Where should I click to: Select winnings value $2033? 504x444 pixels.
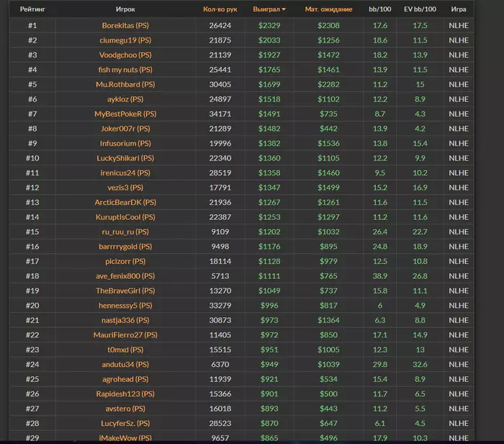[269, 40]
